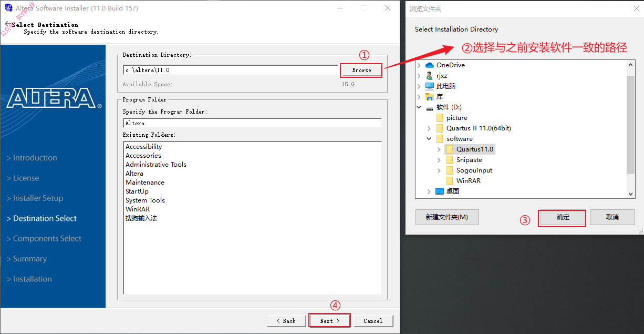Expand the Quartus II 11.0(64bit) node
Image resolution: width=644 pixels, height=334 pixels.
click(429, 128)
